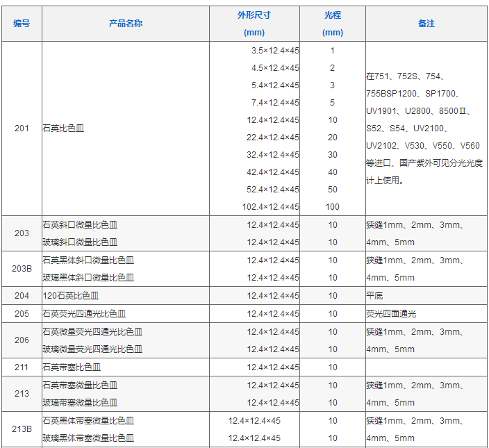Click the 光程 column header
This screenshot has width=489, height=448.
pyautogui.click(x=333, y=15)
